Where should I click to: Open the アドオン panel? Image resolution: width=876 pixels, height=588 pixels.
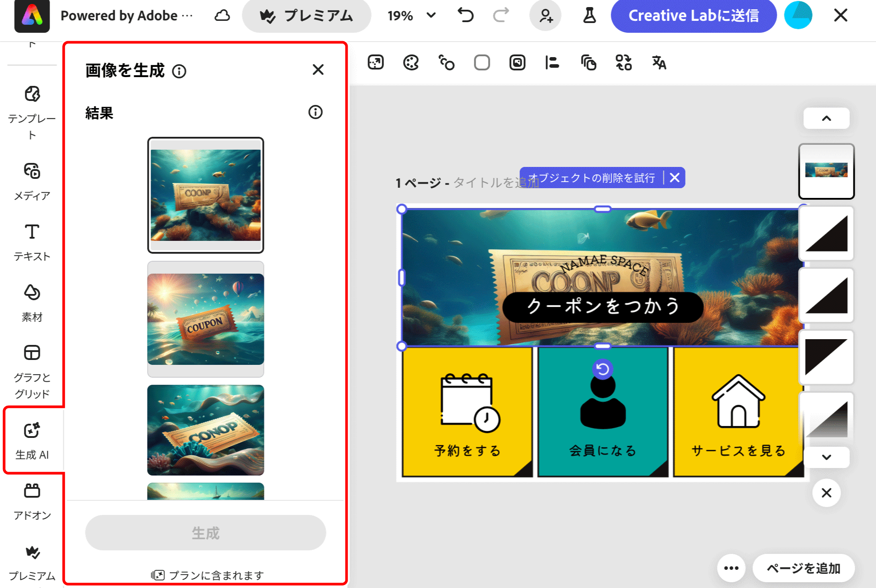[31, 500]
